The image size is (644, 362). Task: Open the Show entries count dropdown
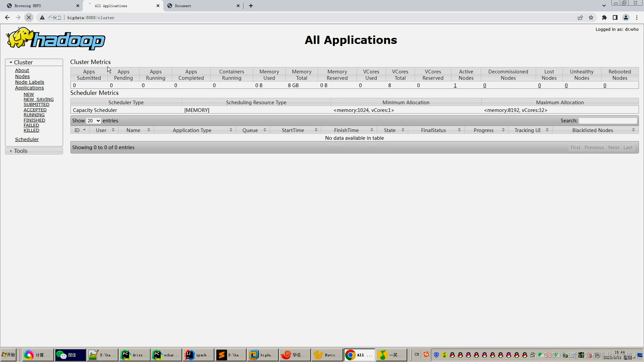coord(94,121)
